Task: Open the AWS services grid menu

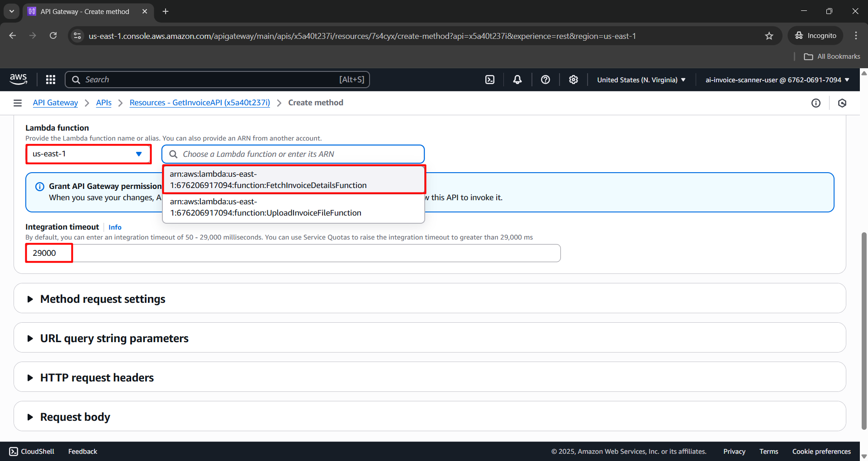Action: pyautogui.click(x=51, y=80)
